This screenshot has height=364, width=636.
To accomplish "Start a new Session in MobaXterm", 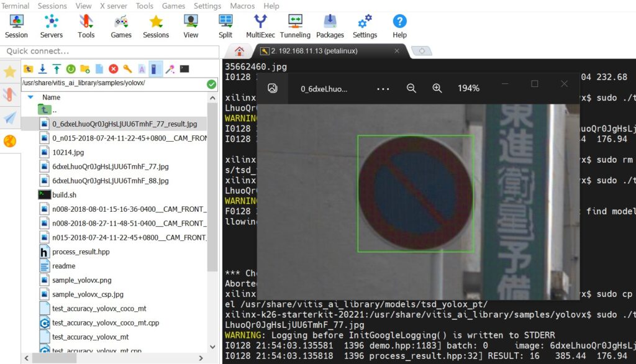I will pyautogui.click(x=16, y=25).
